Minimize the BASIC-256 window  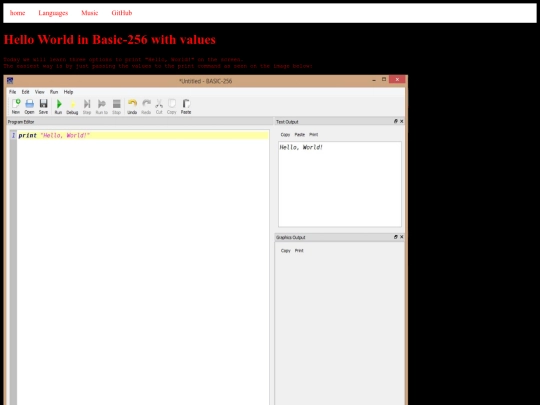[374, 80]
